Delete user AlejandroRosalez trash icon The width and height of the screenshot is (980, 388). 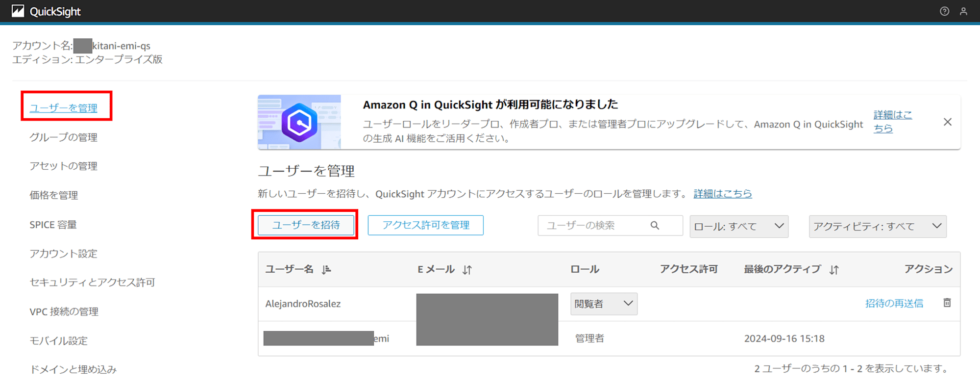(947, 303)
